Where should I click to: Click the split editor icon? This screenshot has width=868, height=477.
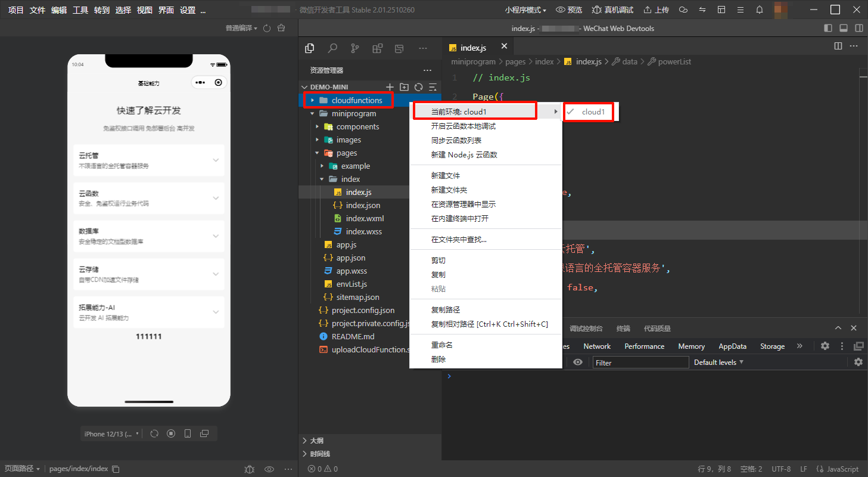tap(838, 46)
